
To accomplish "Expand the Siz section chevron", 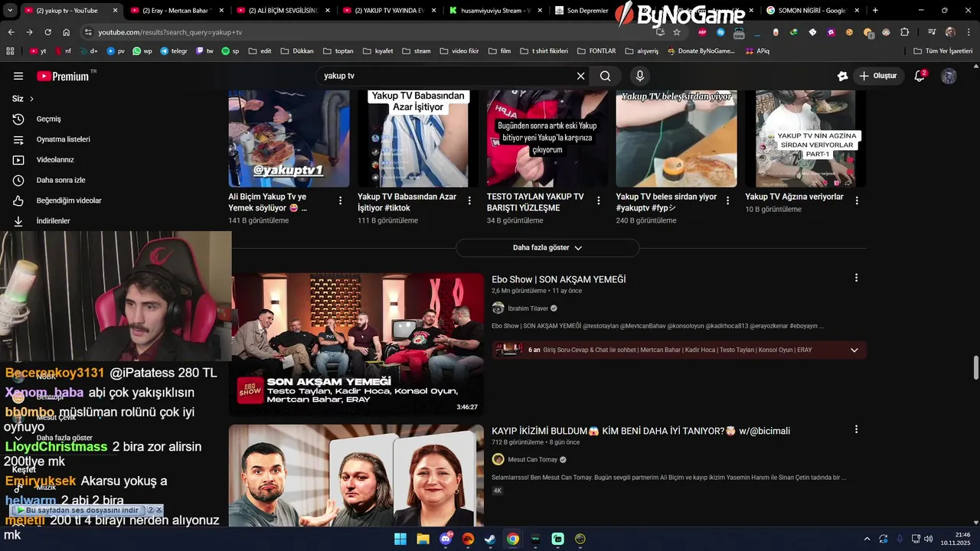I will [31, 99].
